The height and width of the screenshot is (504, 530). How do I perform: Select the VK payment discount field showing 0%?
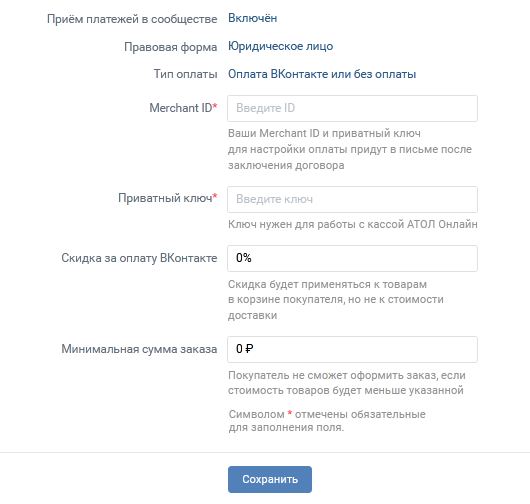[352, 258]
